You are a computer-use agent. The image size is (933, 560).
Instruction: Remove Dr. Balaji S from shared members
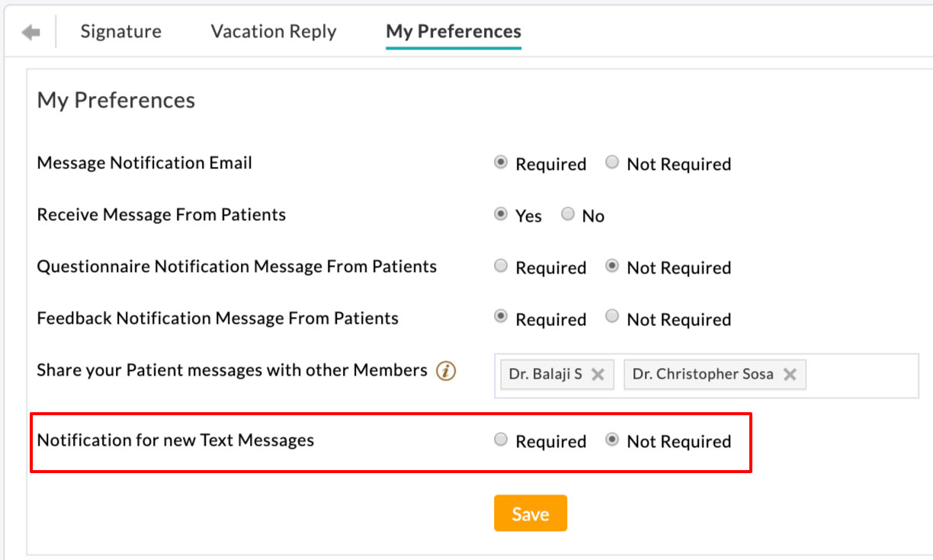point(598,374)
